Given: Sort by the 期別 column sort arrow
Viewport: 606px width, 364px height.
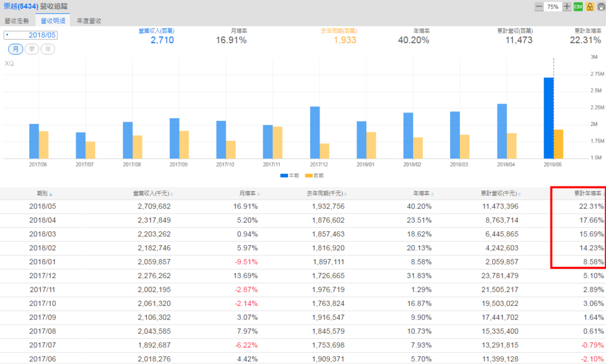Looking at the screenshot, I should click(51, 194).
